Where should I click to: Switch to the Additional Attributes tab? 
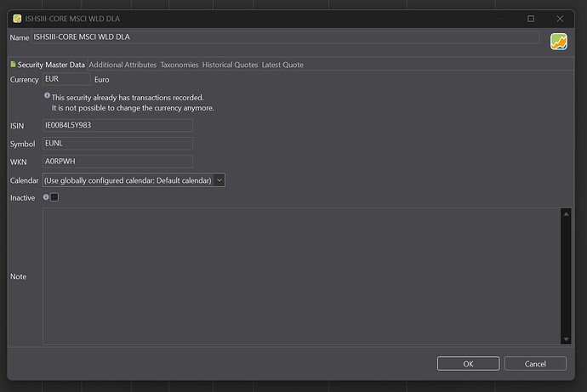coord(123,65)
